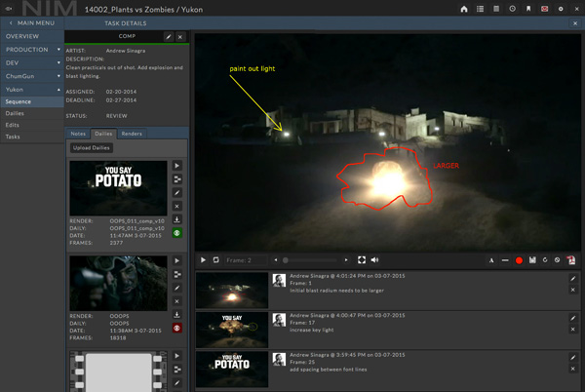Save the annotation with the disk icon
The height and width of the screenshot is (392, 585).
(532, 260)
